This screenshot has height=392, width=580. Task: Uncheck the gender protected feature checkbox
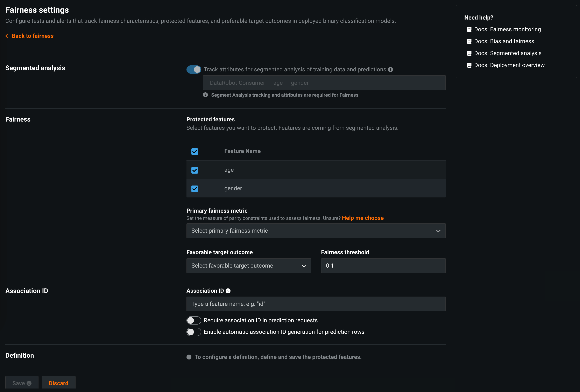click(x=195, y=189)
